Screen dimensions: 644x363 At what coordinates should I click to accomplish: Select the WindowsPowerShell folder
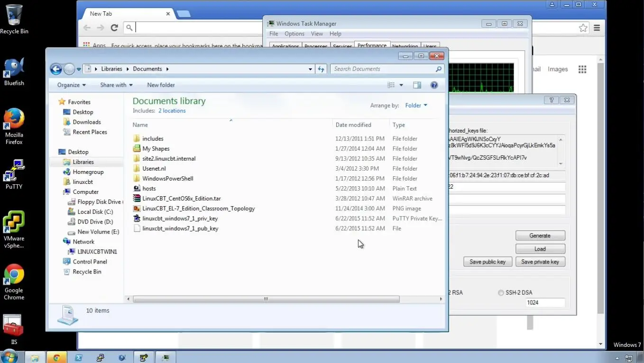coord(168,179)
